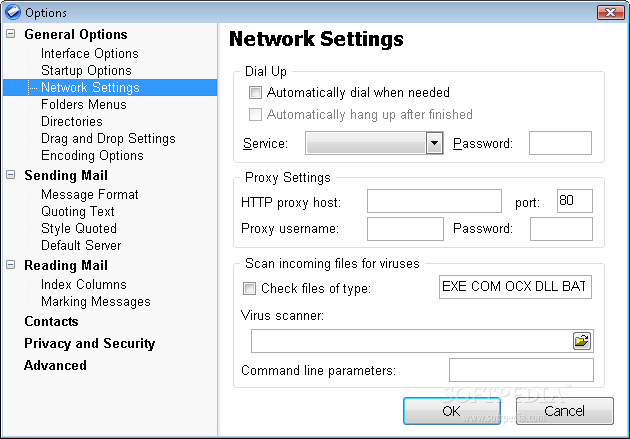Click the Proxy username text box

405,229
